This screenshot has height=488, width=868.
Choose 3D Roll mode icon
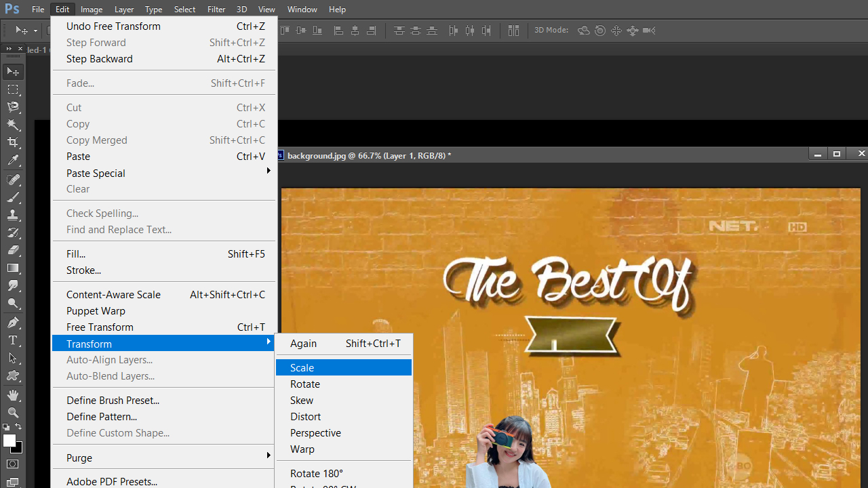point(600,30)
